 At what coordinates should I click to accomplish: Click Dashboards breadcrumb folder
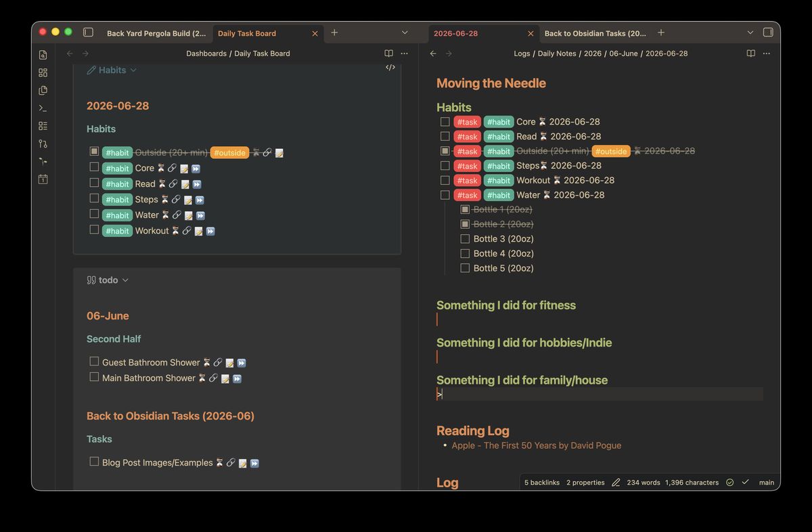point(206,53)
